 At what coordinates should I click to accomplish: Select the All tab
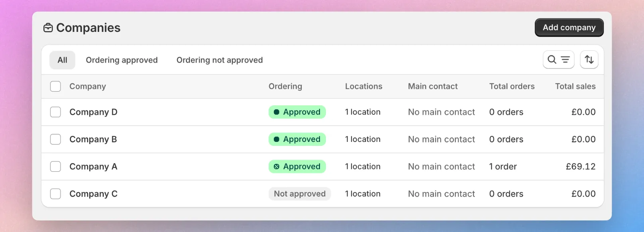[x=62, y=60]
